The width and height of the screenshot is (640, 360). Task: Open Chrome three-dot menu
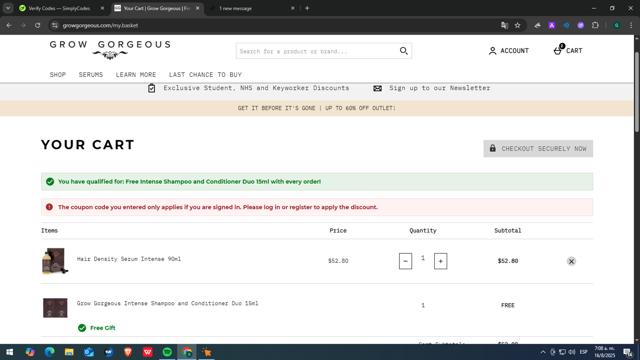tap(631, 25)
